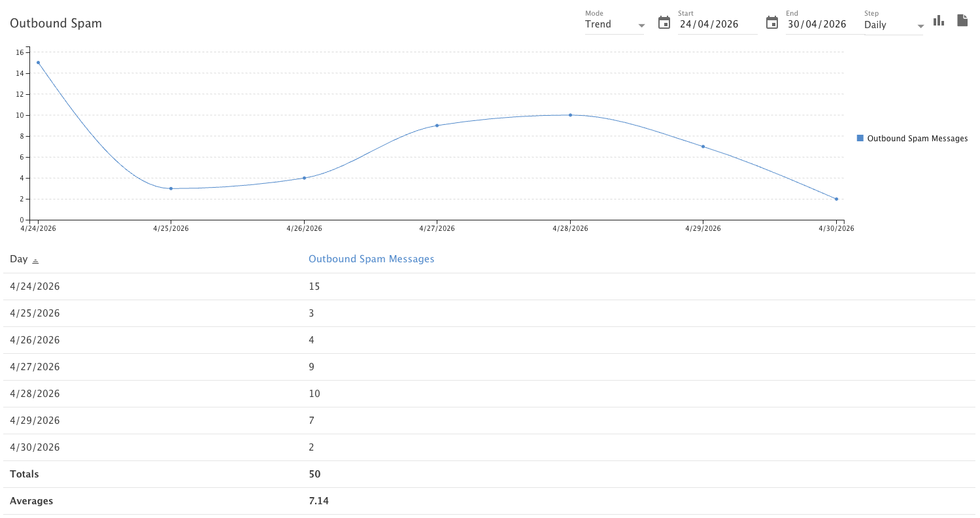Click the Totals row value 50
Screen dimensions: 980x518
(314, 474)
